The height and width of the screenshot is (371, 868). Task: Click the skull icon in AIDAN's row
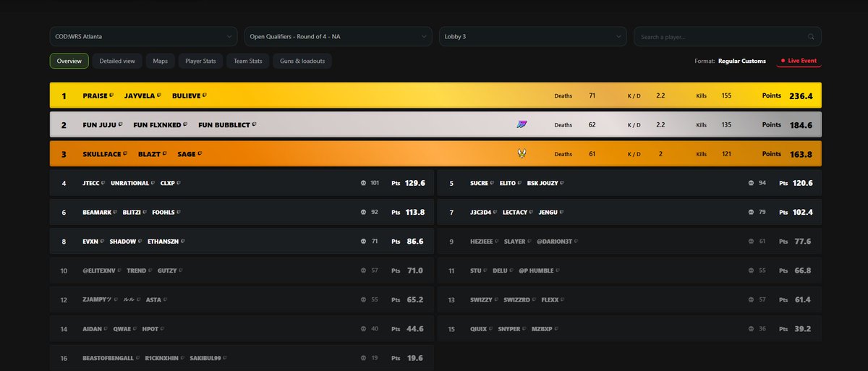click(363, 329)
